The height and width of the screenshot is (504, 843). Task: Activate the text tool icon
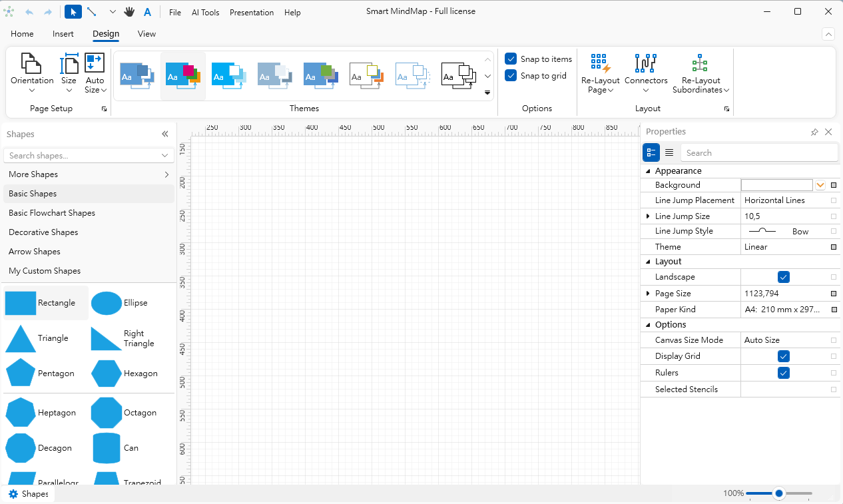click(x=147, y=12)
